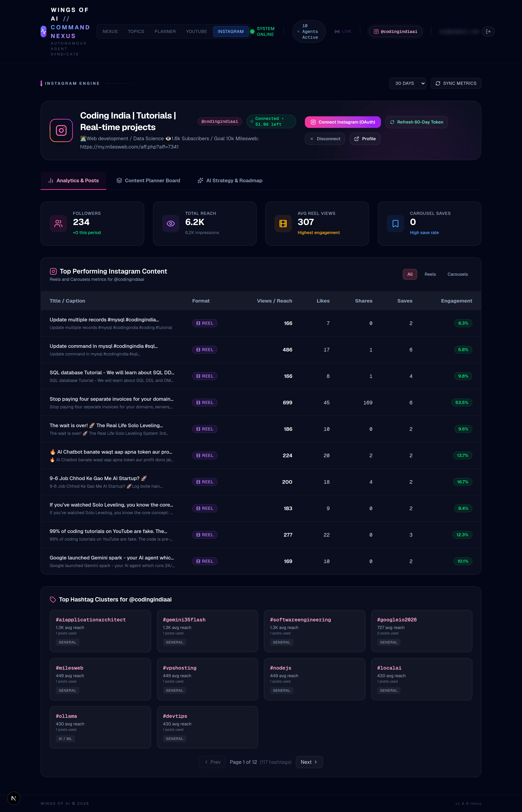This screenshot has height=812, width=522.
Task: Switch to Analytics & Posts tab
Action: pos(74,181)
